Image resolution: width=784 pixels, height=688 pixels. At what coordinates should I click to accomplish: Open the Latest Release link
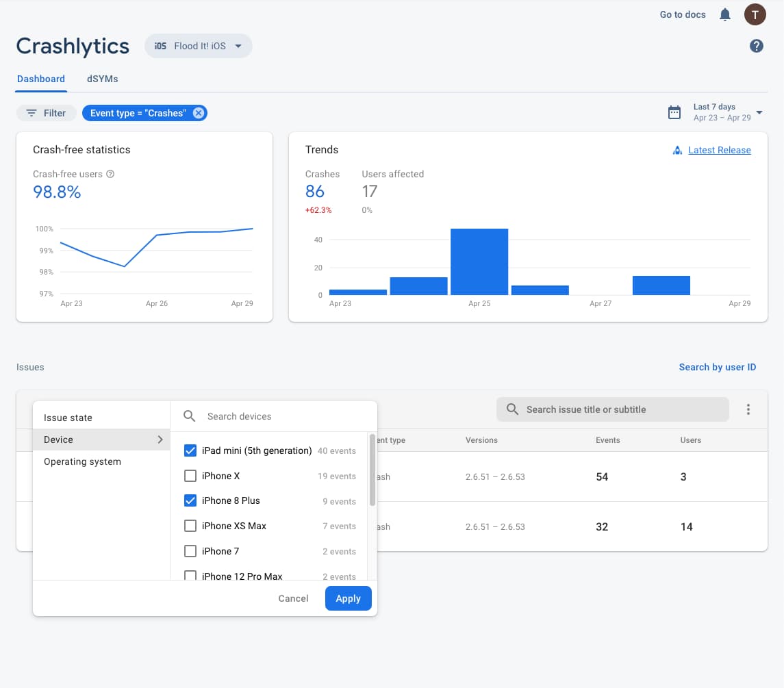(719, 150)
